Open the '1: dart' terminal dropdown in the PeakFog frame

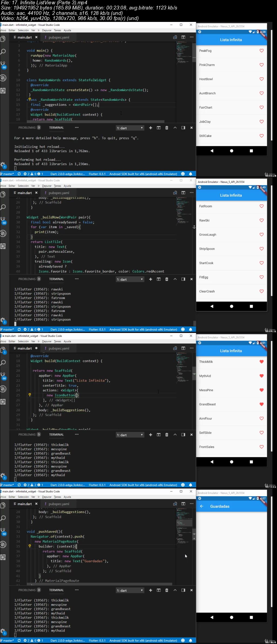[130, 128]
